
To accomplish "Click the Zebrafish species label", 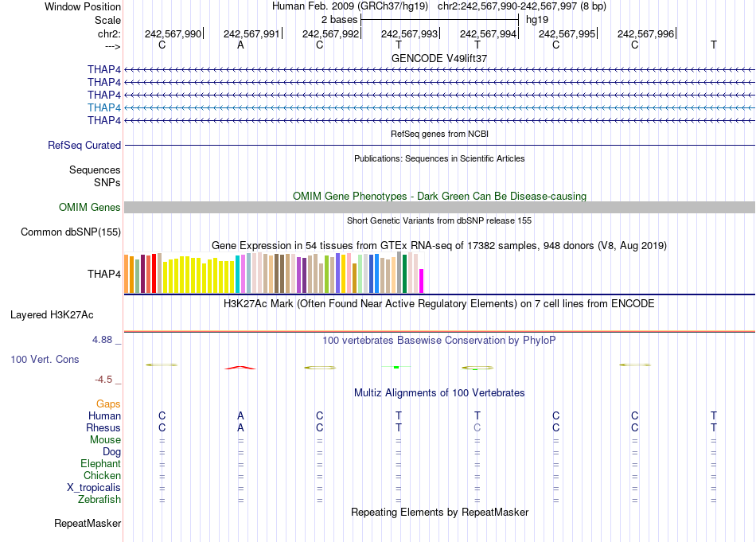I will pos(99,500).
